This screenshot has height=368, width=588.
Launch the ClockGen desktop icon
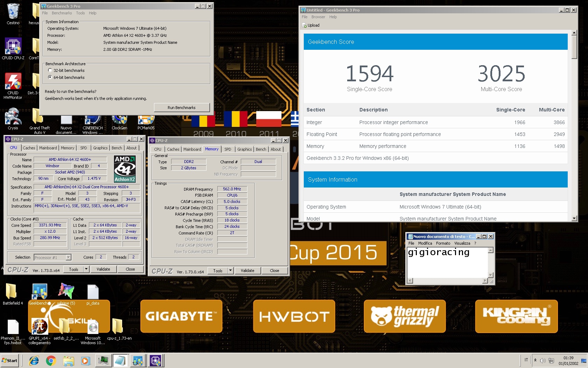click(x=119, y=122)
